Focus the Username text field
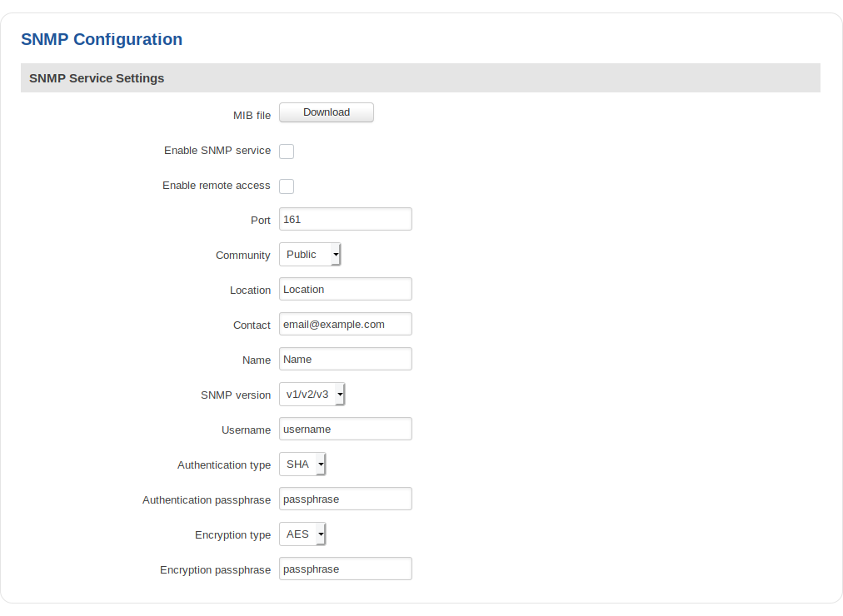843x616 pixels. tap(345, 430)
